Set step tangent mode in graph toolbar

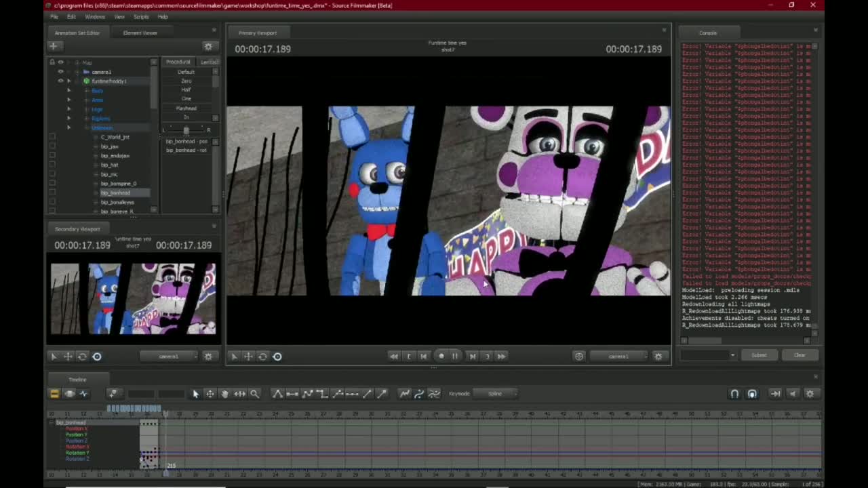322,394
